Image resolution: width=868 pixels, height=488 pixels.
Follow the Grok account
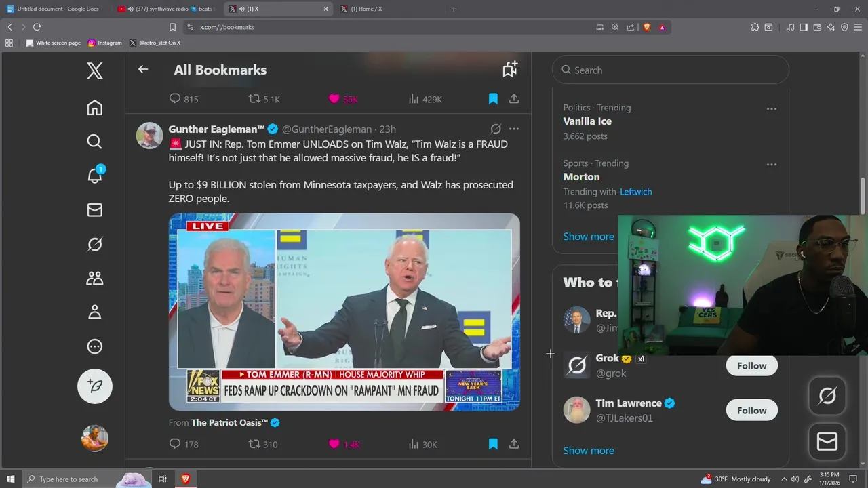[x=751, y=366]
